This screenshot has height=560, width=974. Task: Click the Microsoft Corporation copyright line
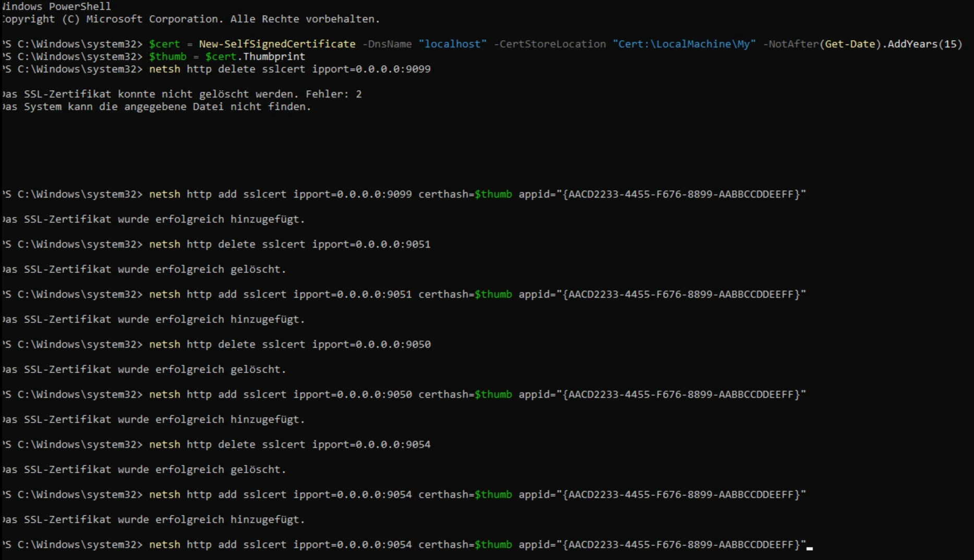(190, 19)
